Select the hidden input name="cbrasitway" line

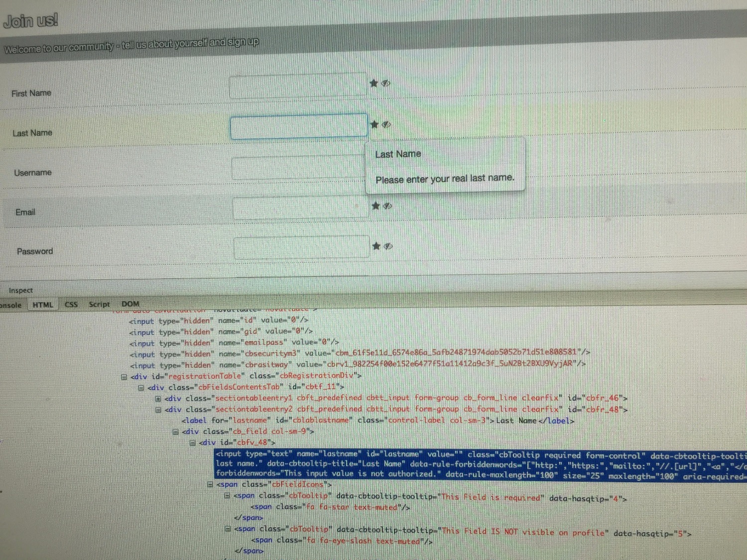pos(358,364)
